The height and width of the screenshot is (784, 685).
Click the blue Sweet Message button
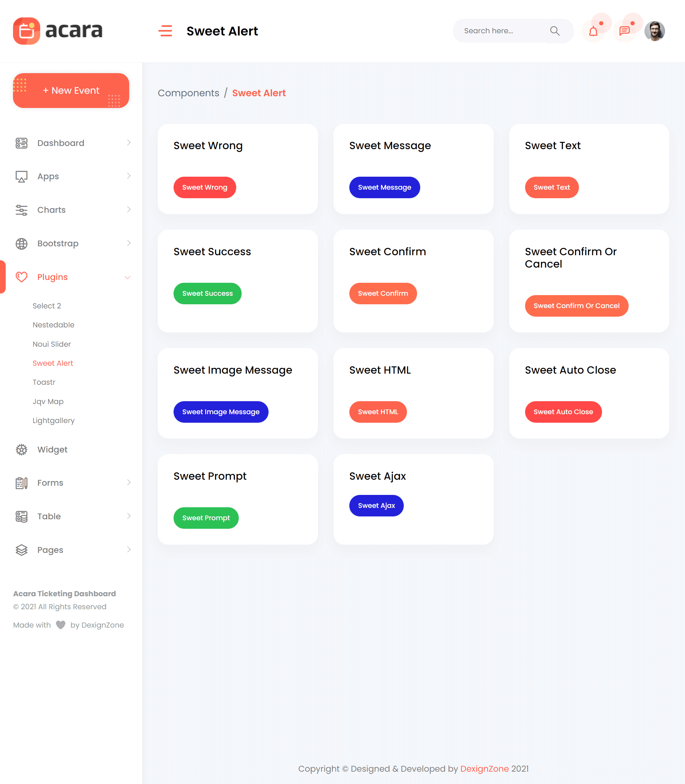[384, 187]
